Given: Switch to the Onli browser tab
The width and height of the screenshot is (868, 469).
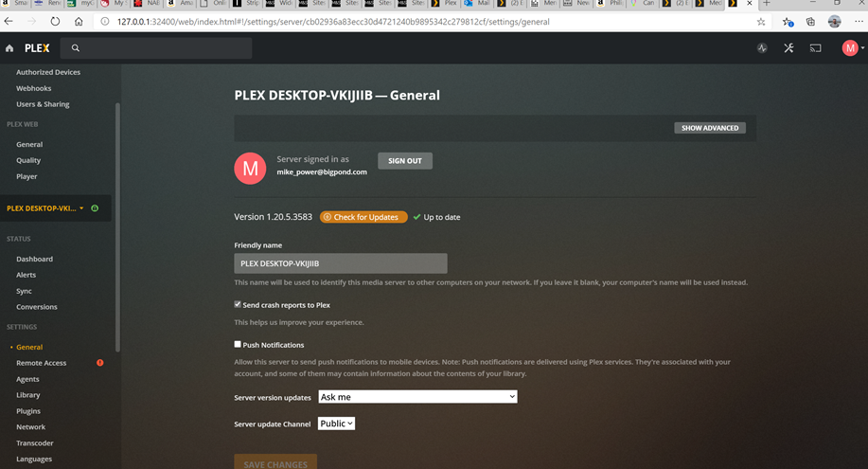Looking at the screenshot, I should click(214, 4).
